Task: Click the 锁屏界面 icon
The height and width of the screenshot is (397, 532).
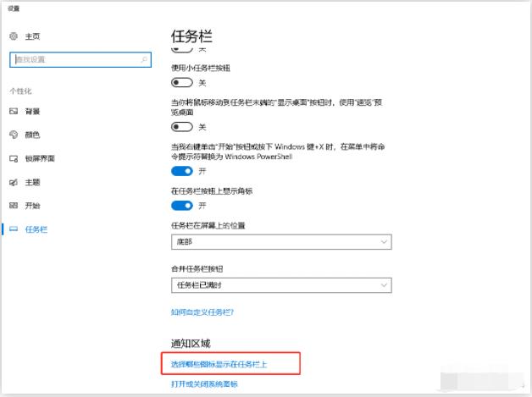Action: pos(14,158)
